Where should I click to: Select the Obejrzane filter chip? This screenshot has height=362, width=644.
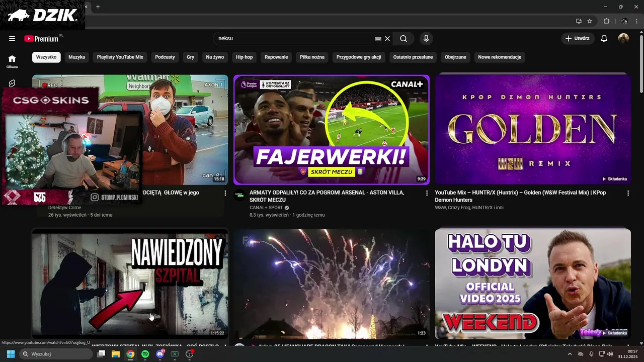click(455, 57)
